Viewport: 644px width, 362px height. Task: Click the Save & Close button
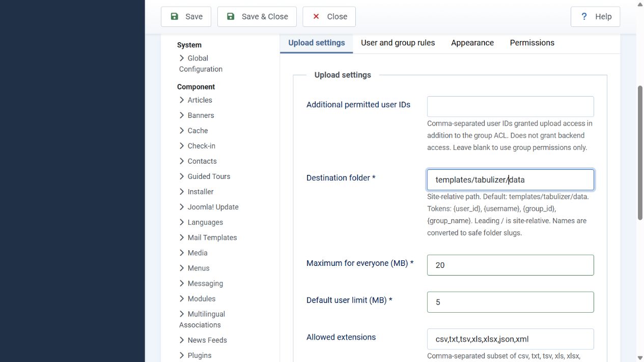click(257, 17)
